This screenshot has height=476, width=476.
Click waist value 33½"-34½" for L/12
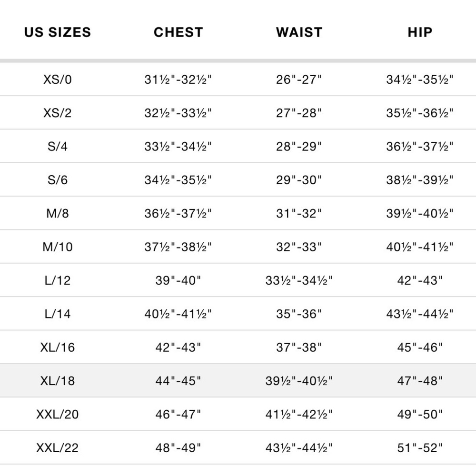299,280
